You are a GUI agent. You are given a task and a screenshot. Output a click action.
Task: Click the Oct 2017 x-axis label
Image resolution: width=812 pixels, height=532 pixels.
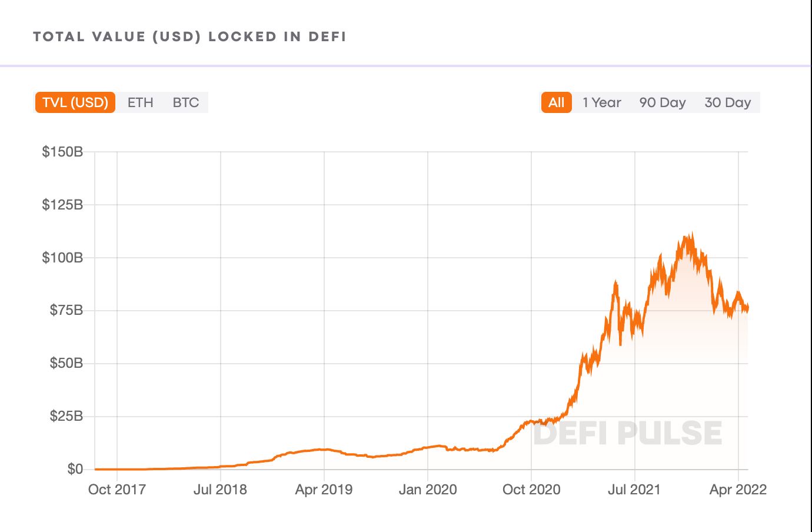pyautogui.click(x=117, y=490)
